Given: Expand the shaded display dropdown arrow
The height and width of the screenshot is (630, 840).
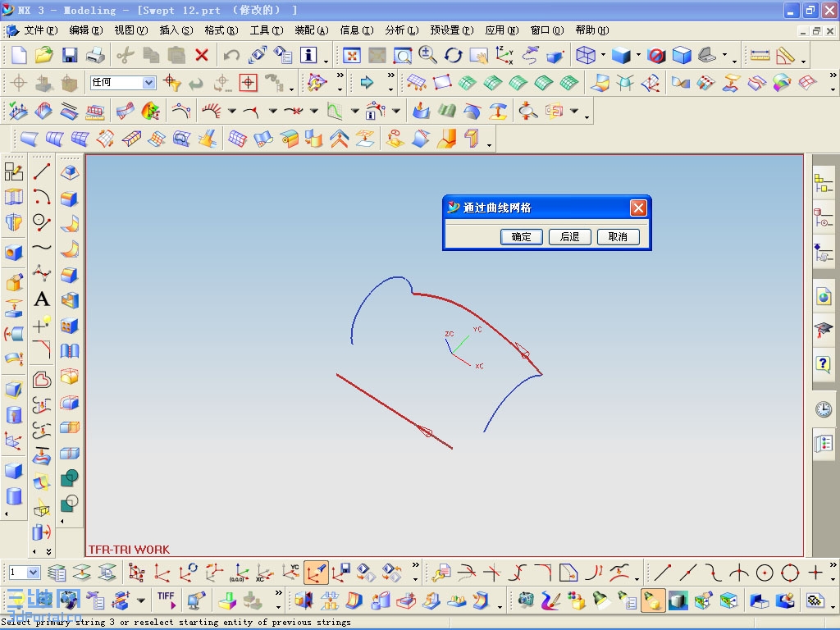Looking at the screenshot, I should 638,55.
